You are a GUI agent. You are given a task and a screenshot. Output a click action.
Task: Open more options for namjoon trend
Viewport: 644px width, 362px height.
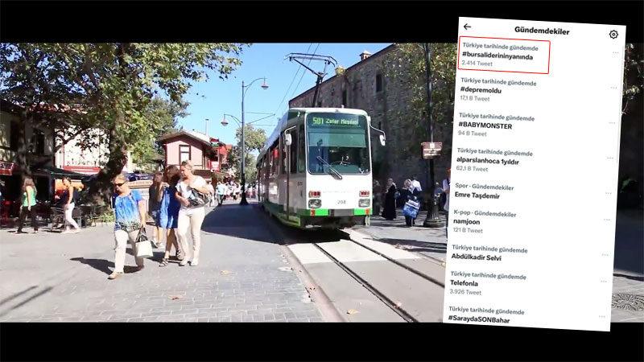pos(607,220)
